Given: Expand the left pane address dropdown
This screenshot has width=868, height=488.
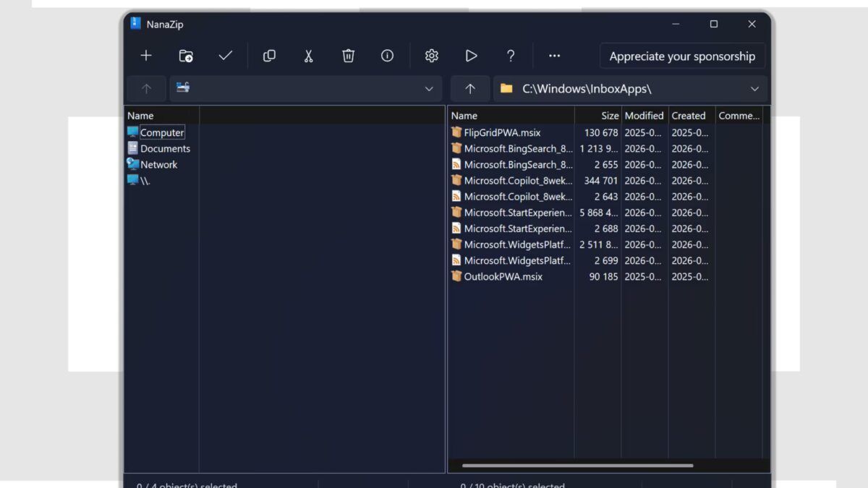Looking at the screenshot, I should pyautogui.click(x=429, y=89).
